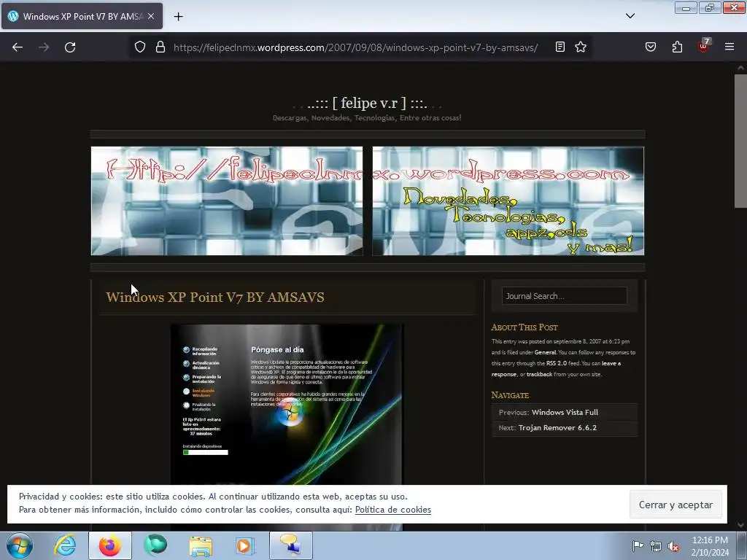Click the Journal Search field
The height and width of the screenshot is (560, 747).
click(x=565, y=296)
